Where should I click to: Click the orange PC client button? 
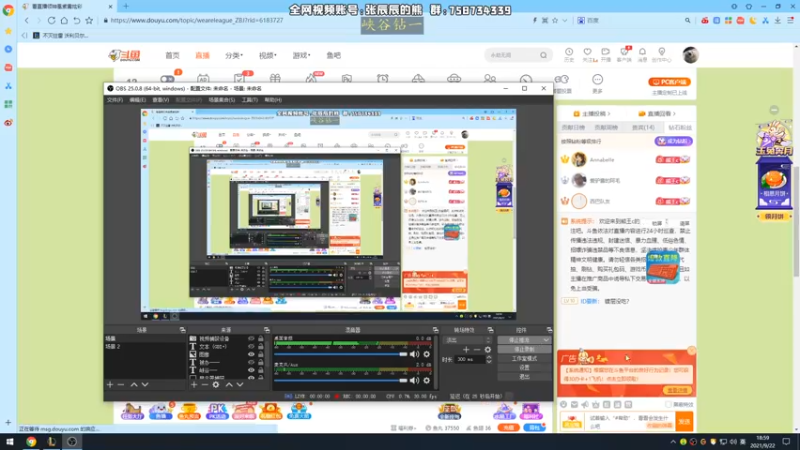pyautogui.click(x=669, y=82)
